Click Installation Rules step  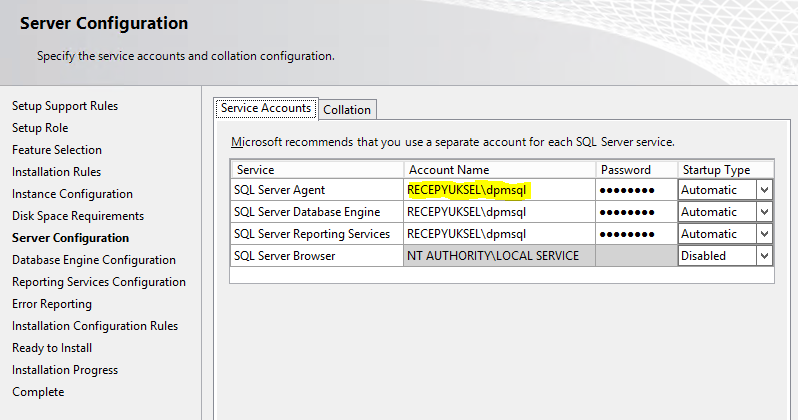(56, 172)
